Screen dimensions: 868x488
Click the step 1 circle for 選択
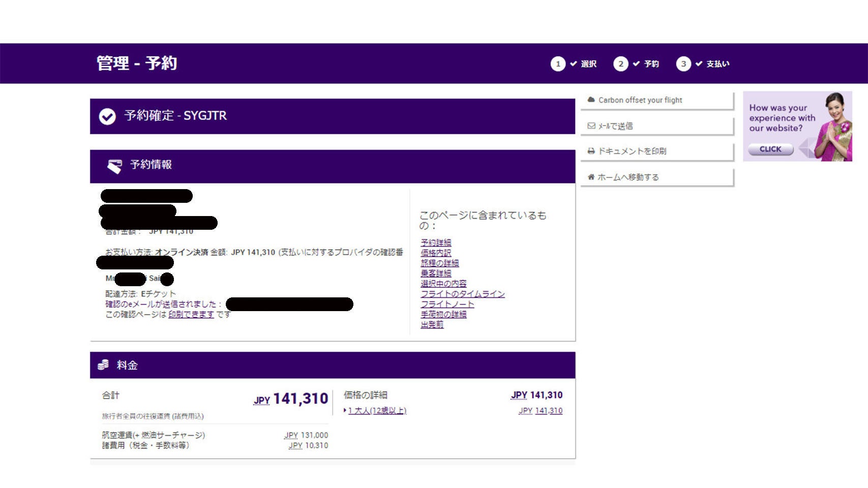558,64
